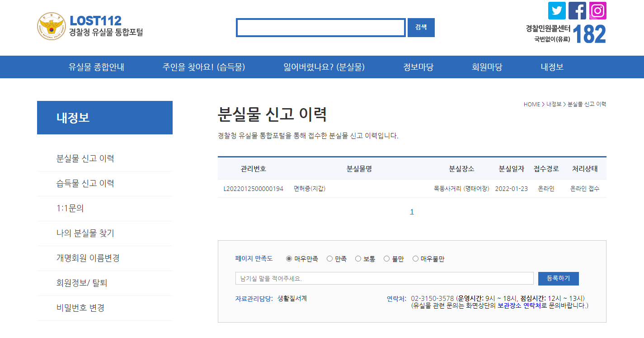Open the Instagram social icon

coord(597,10)
